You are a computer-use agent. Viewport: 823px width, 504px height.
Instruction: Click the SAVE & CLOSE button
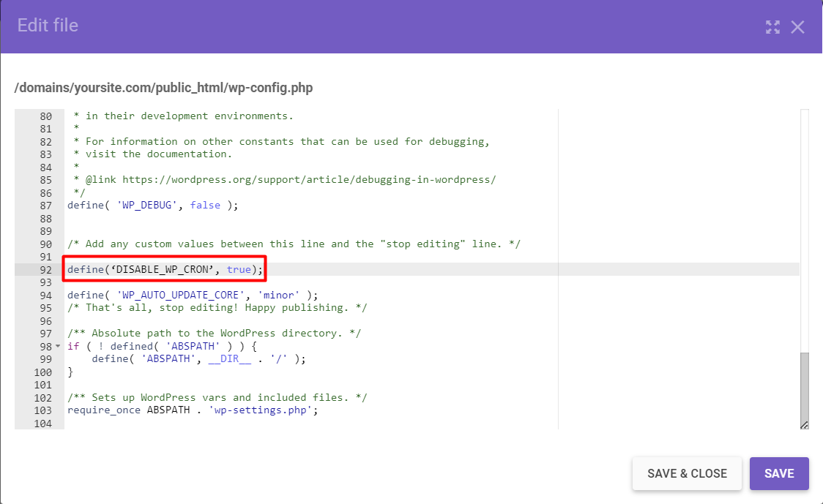coord(687,473)
